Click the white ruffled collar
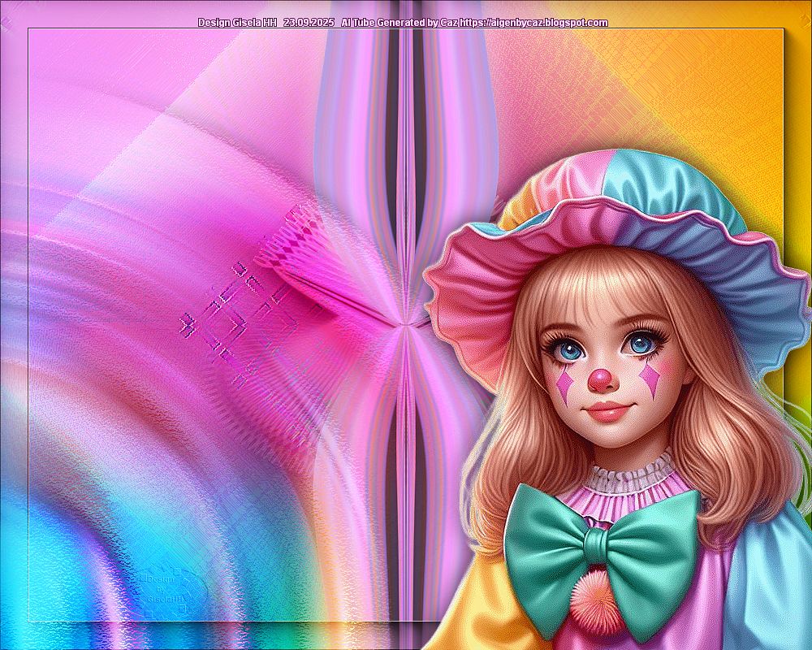The image size is (812, 650). [x=629, y=474]
